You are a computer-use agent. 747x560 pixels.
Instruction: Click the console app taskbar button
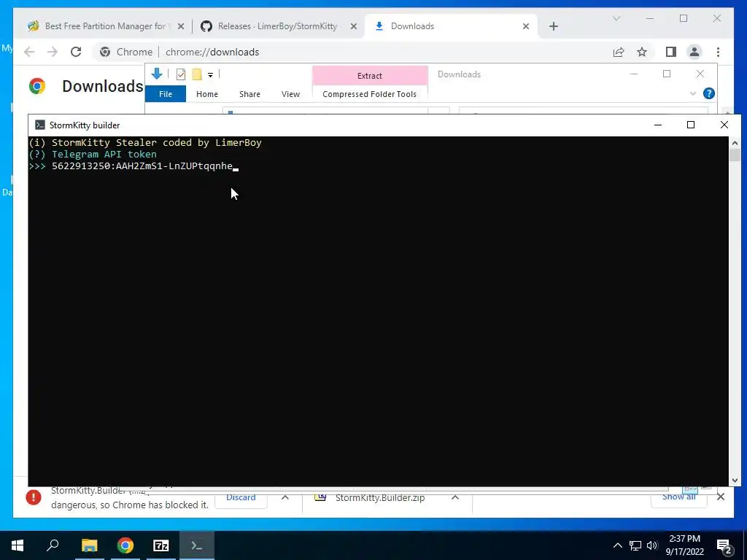(x=197, y=545)
